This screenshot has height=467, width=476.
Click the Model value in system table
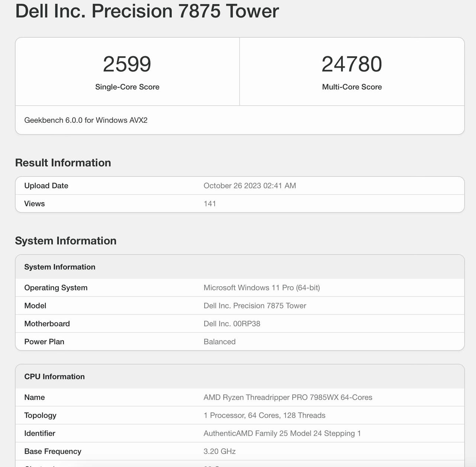click(x=255, y=306)
